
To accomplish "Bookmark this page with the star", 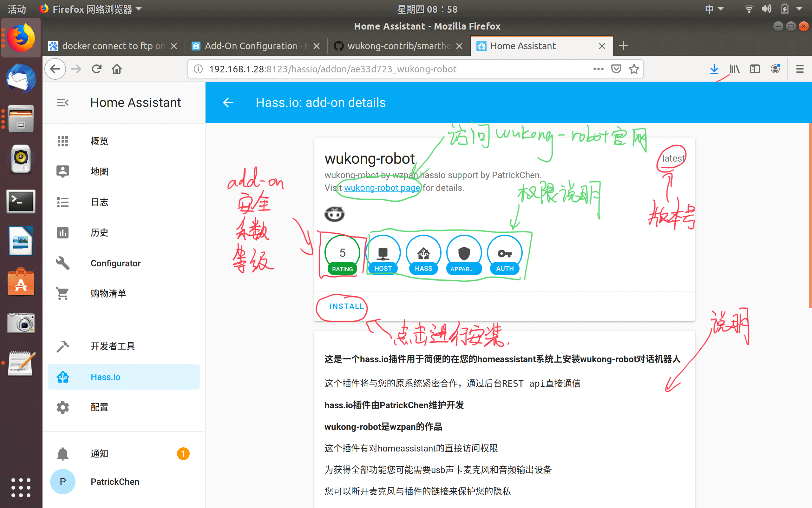I will [x=634, y=69].
